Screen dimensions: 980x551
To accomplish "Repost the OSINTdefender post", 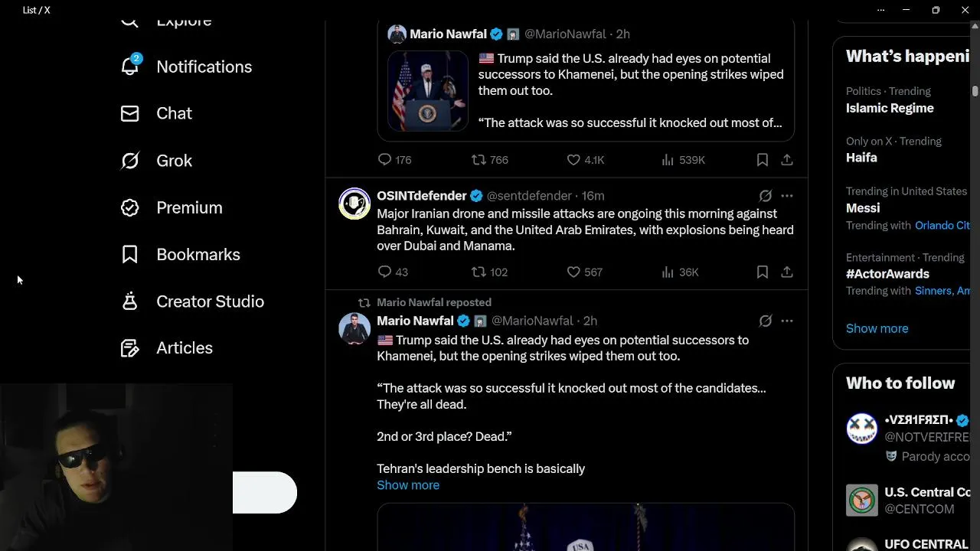I will coord(479,272).
